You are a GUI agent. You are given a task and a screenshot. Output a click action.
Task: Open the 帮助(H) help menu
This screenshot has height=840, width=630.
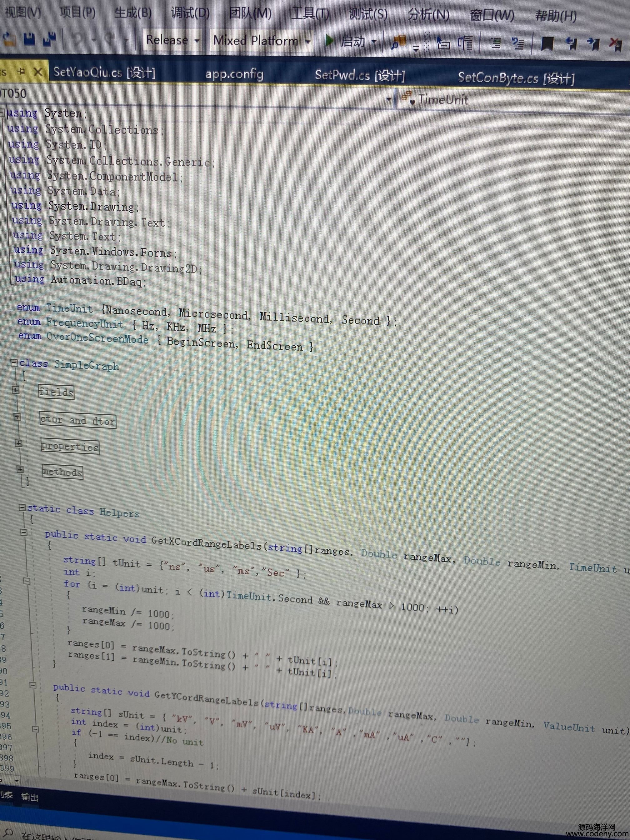pos(556,16)
